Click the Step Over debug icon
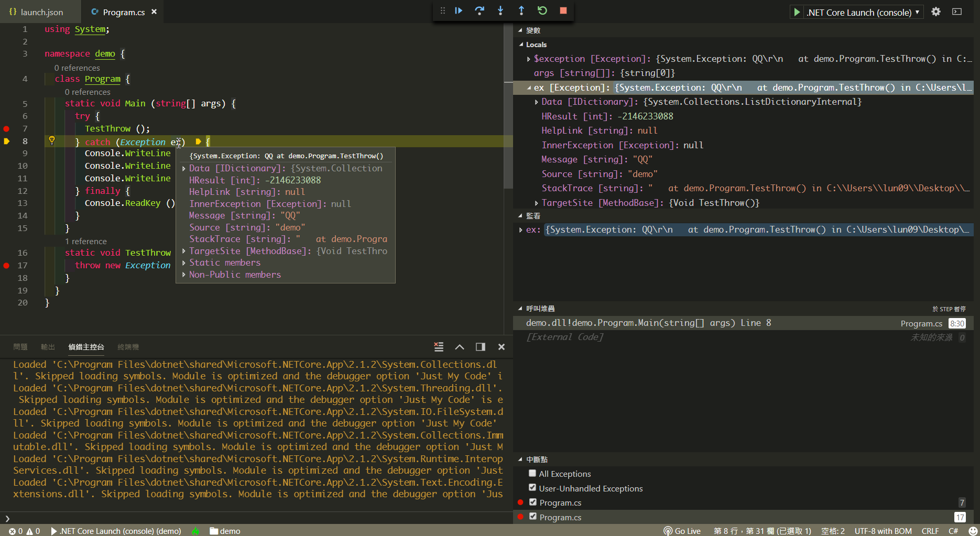Image resolution: width=980 pixels, height=536 pixels. click(x=480, y=10)
